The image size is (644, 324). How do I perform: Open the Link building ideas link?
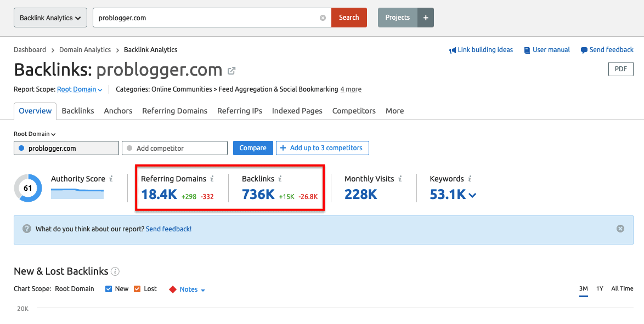coord(481,50)
